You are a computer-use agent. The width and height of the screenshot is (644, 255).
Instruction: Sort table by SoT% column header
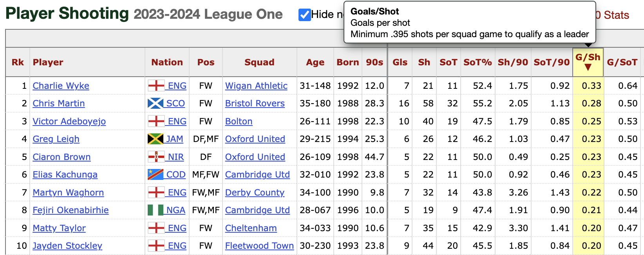tap(478, 62)
